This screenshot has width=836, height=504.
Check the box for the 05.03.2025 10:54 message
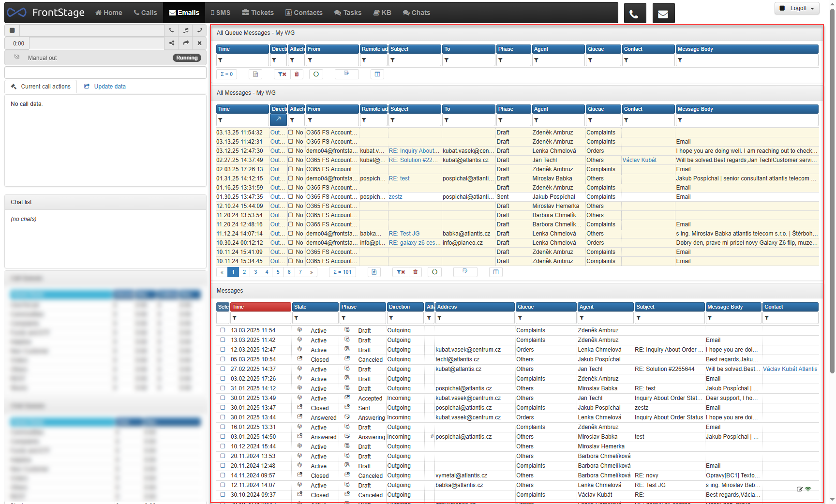223,359
